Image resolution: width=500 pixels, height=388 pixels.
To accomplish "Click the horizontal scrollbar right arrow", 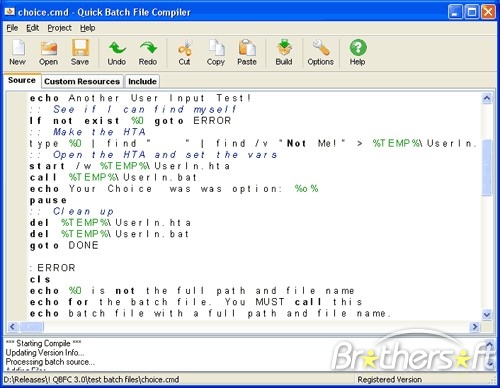I will [x=475, y=327].
